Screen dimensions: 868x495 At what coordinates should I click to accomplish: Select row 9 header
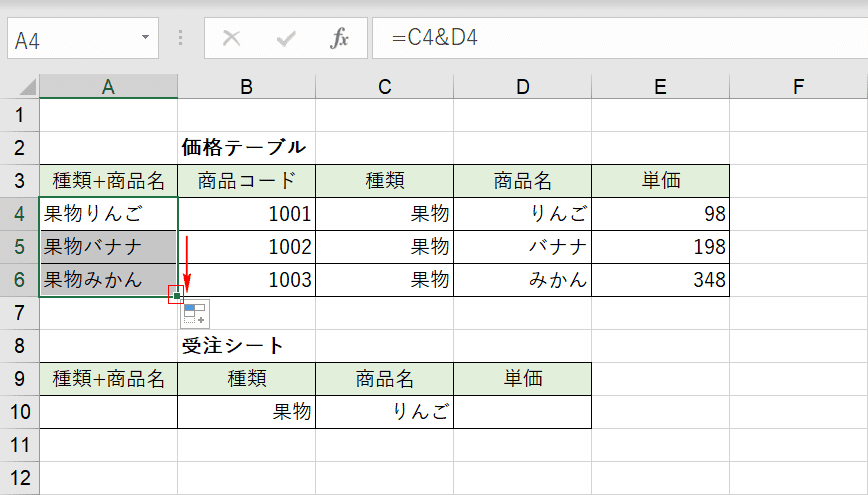19,379
